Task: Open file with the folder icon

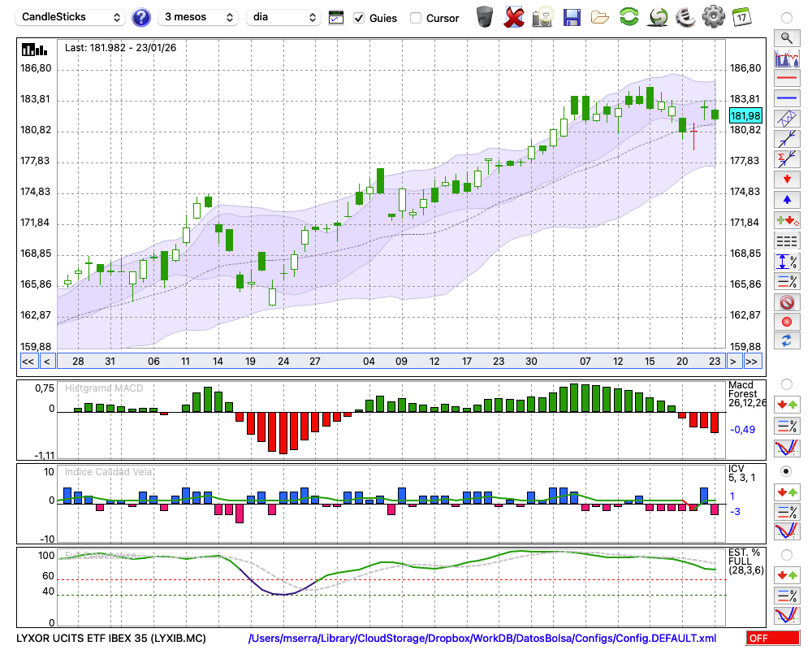Action: [x=600, y=18]
